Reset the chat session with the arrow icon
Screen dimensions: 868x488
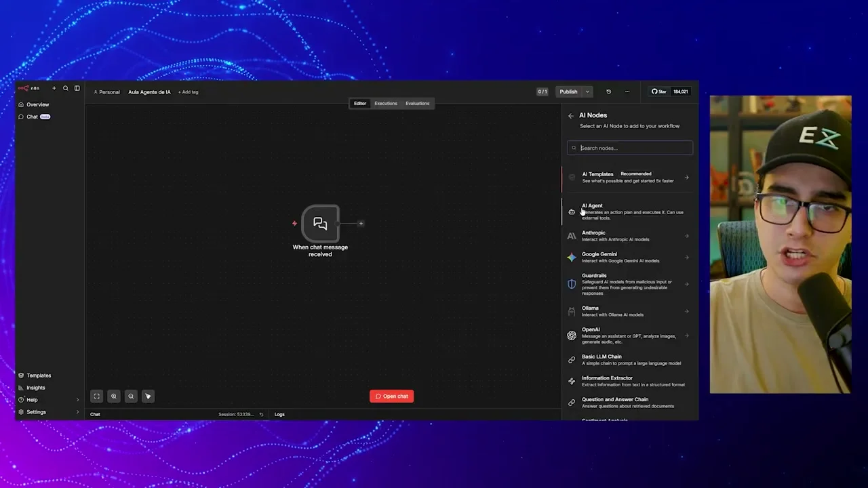point(261,414)
